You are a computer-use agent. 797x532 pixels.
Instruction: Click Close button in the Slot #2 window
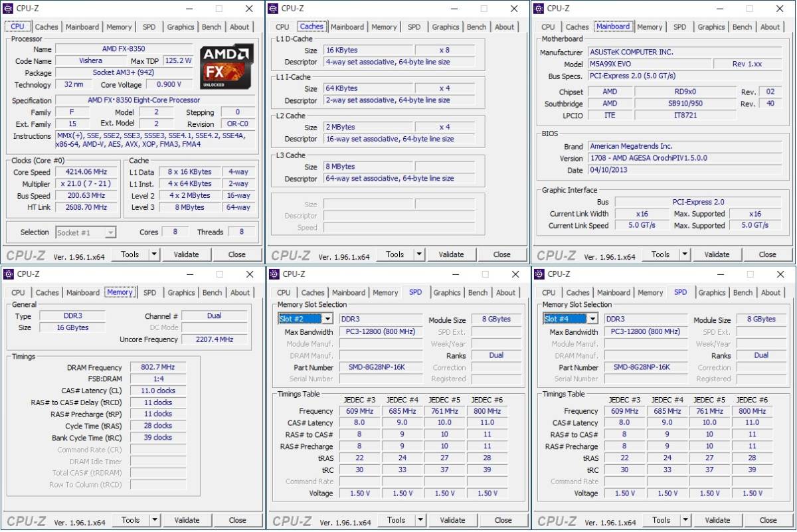[503, 520]
